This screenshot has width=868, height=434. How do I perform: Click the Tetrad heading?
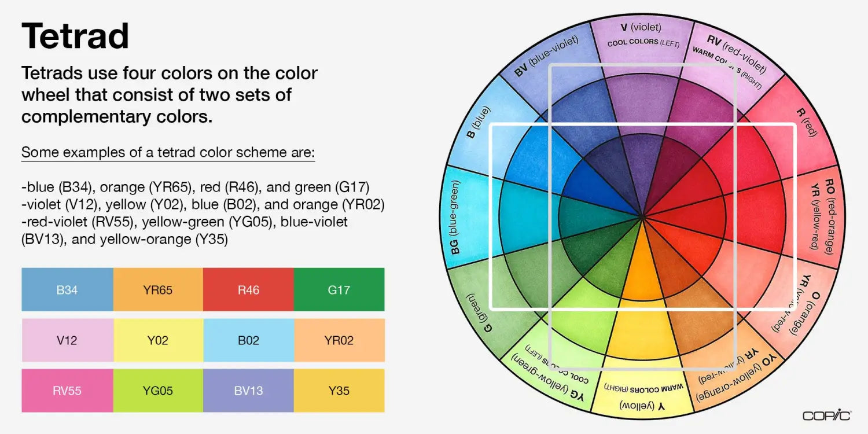[x=75, y=36]
